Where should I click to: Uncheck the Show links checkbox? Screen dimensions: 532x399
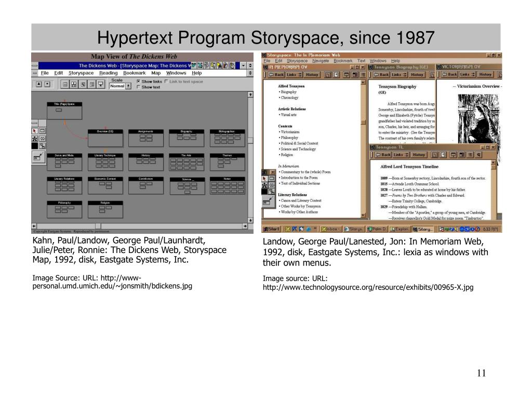[138, 82]
